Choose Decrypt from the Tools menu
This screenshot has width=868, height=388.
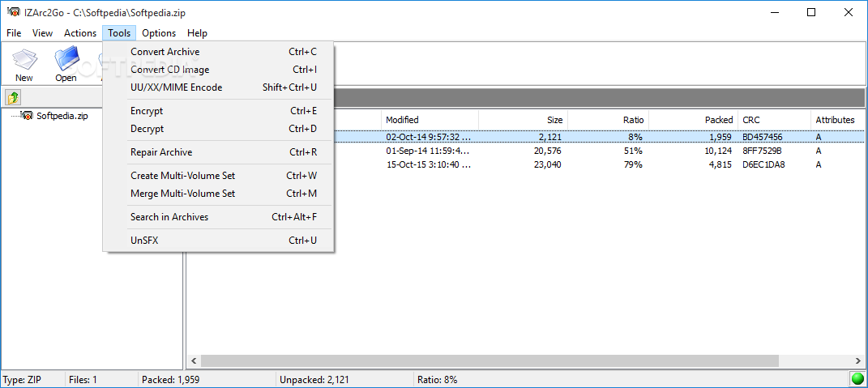pos(218,129)
